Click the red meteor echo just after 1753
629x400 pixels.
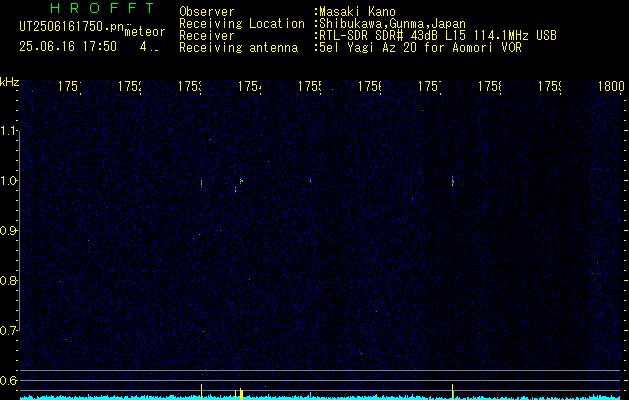click(x=201, y=183)
